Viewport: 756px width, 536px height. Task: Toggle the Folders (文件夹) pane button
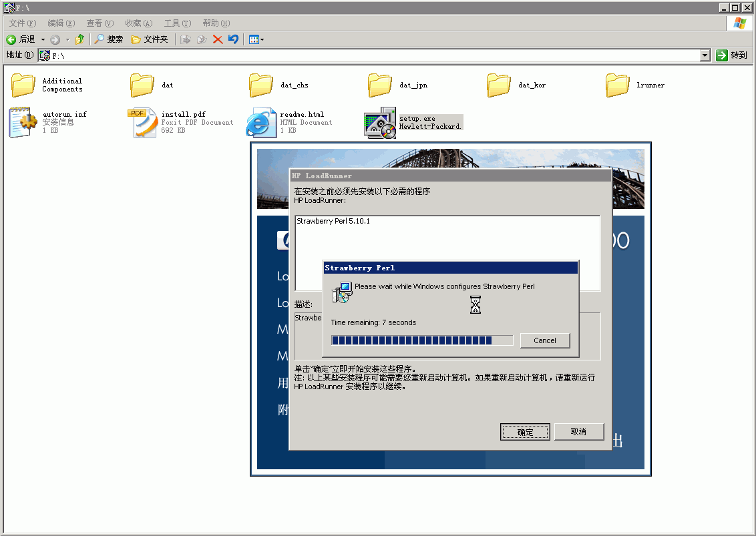click(150, 39)
